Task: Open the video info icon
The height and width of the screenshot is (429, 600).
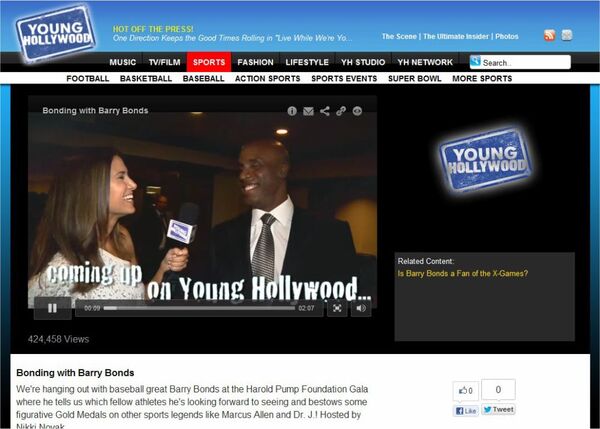Action: 292,111
